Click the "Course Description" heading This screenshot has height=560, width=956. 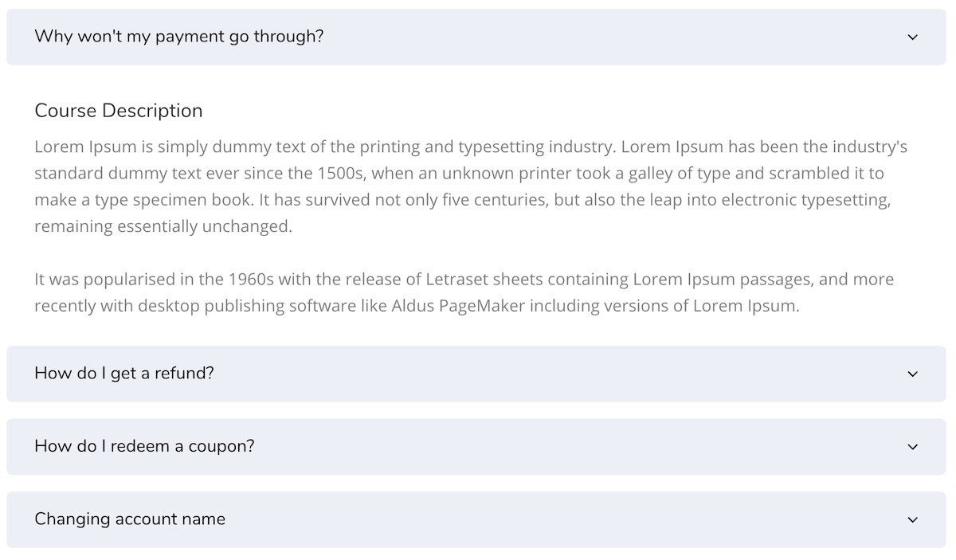(119, 111)
